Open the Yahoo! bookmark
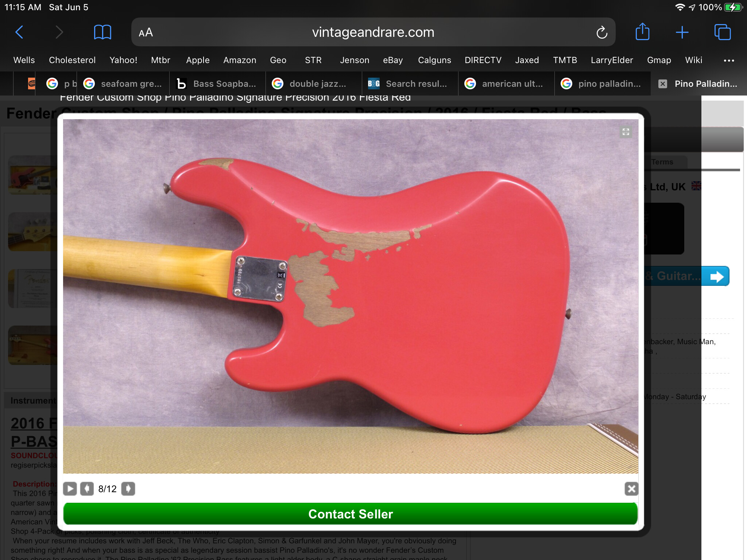747x560 pixels. [123, 60]
